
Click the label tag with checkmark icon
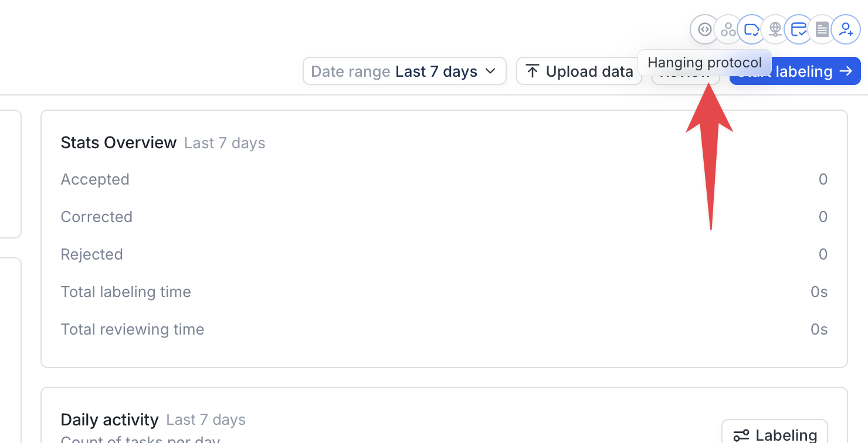click(x=752, y=29)
